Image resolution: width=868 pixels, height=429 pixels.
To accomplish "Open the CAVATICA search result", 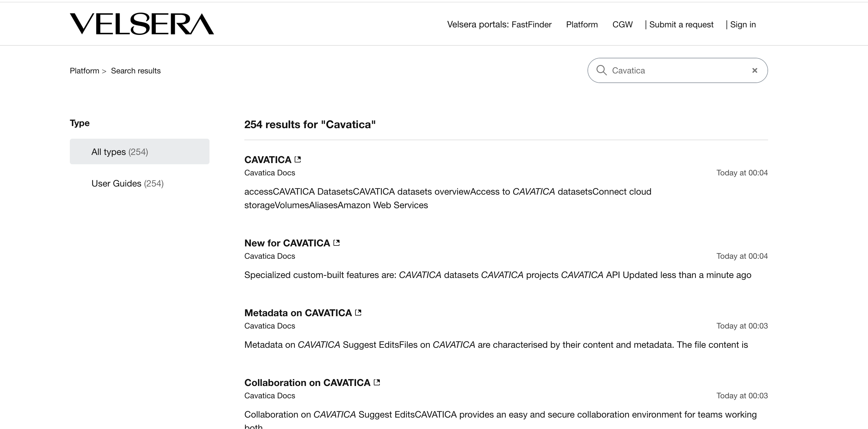I will point(268,160).
